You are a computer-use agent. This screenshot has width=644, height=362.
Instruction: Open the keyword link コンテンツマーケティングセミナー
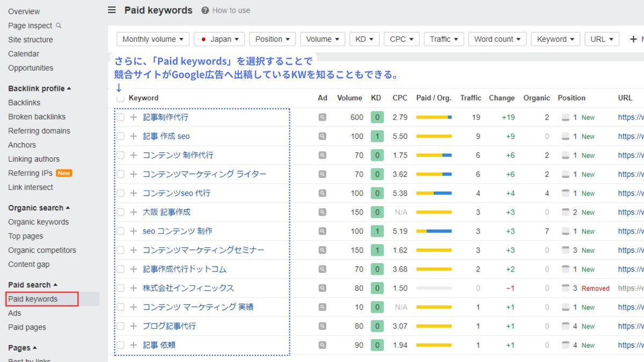click(203, 250)
